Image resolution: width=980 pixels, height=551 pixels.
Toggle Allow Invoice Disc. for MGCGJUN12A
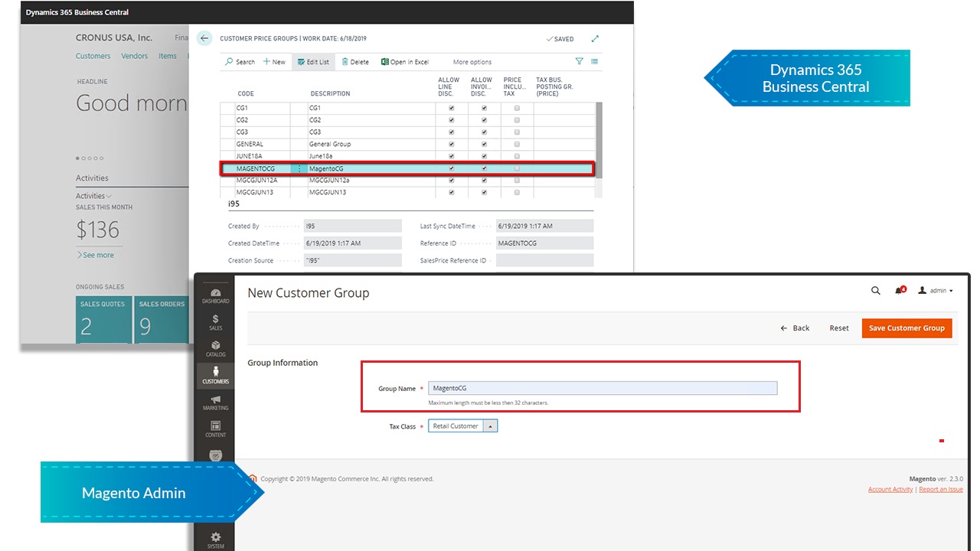pyautogui.click(x=484, y=181)
